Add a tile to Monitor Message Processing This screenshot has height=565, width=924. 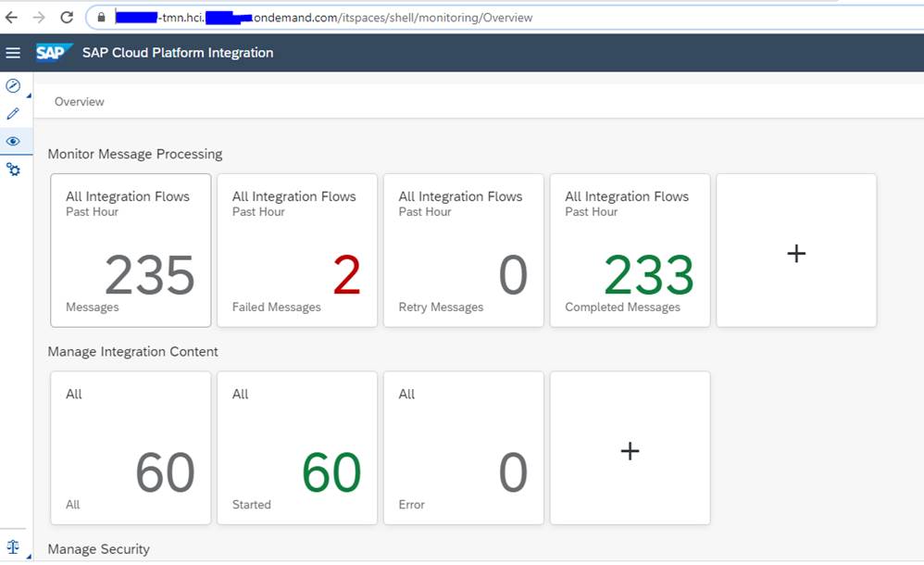(x=796, y=250)
